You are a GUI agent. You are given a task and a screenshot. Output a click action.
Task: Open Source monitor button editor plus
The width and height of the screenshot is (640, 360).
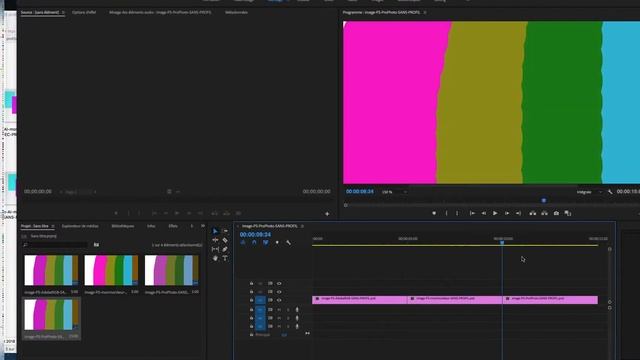coord(327,213)
